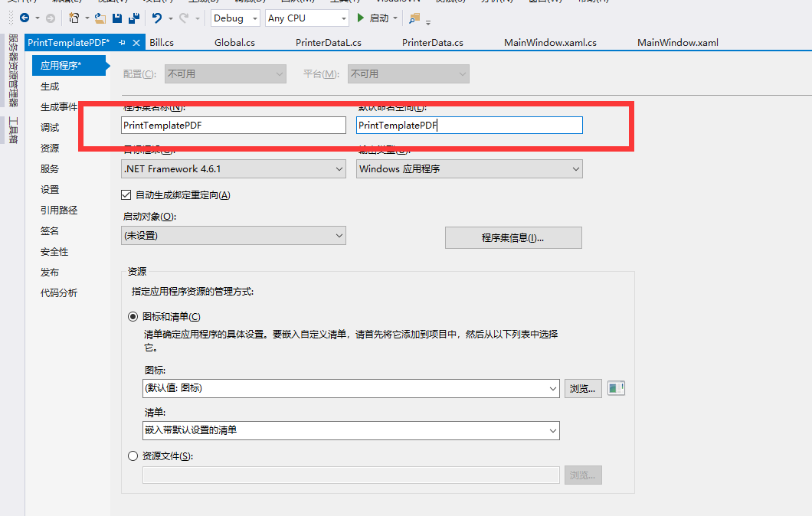Open Find in Files toolbar icon
This screenshot has height=516, width=812.
[x=414, y=18]
